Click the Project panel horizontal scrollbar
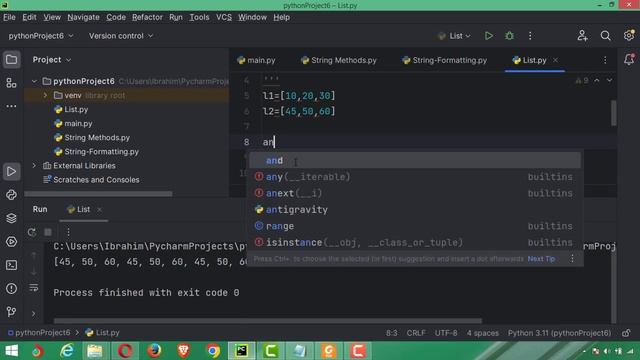 pos(99,194)
